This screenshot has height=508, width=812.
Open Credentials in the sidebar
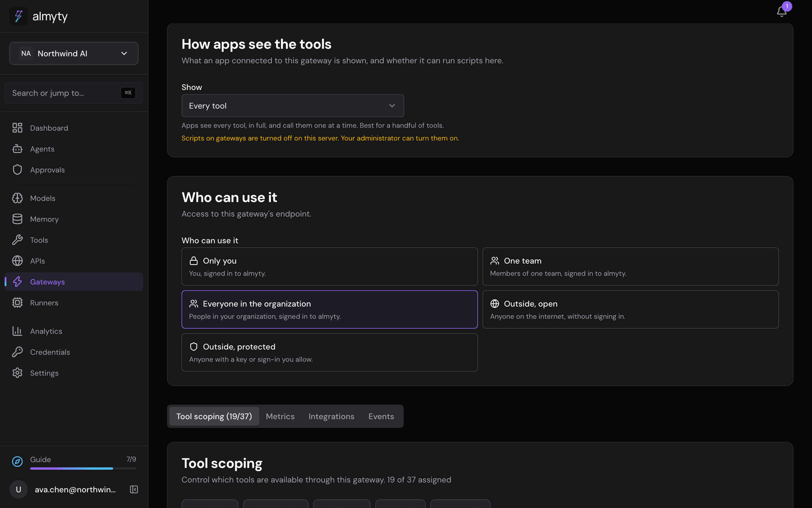coord(74,352)
